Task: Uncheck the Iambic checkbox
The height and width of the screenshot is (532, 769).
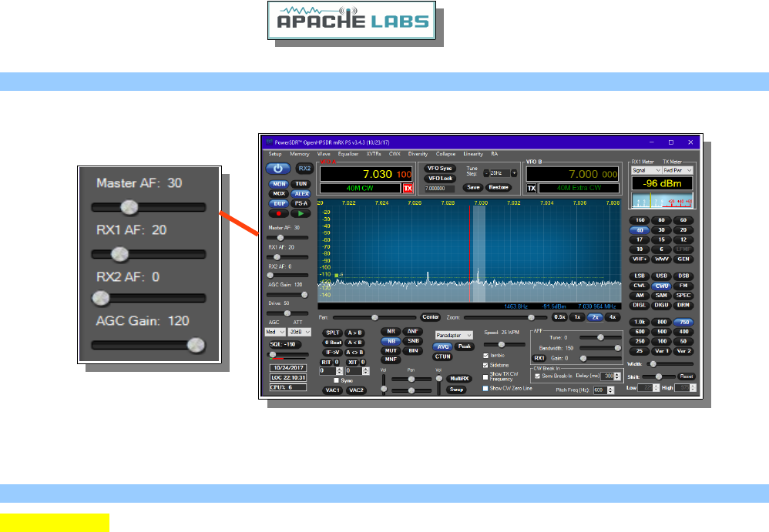Action: pyautogui.click(x=485, y=356)
